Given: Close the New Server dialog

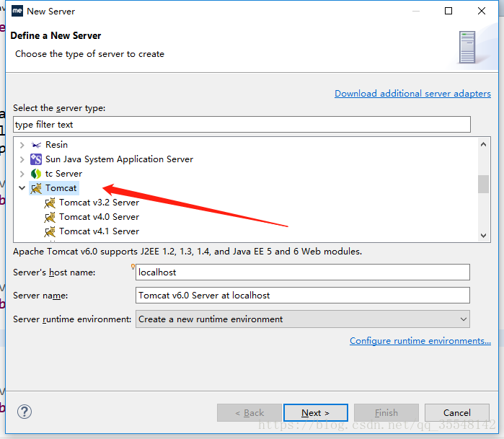Looking at the screenshot, I should [x=482, y=11].
